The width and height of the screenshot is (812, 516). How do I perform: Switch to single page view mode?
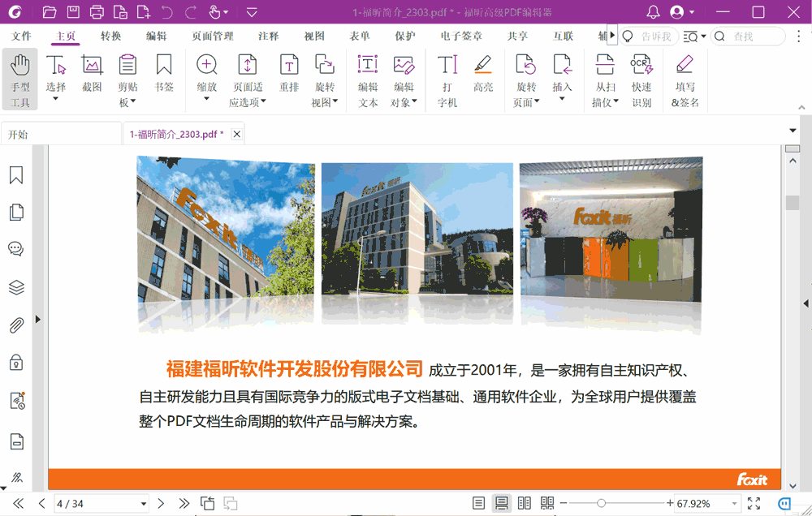pos(478,503)
